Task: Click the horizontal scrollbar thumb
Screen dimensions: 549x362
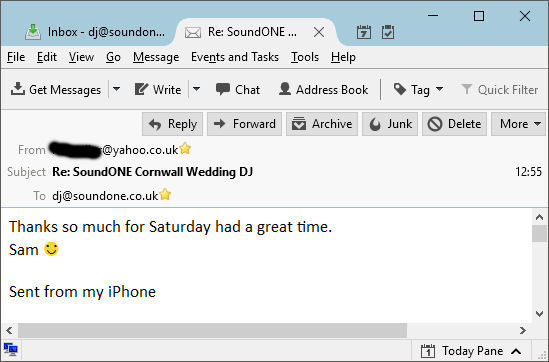Action: 213,330
